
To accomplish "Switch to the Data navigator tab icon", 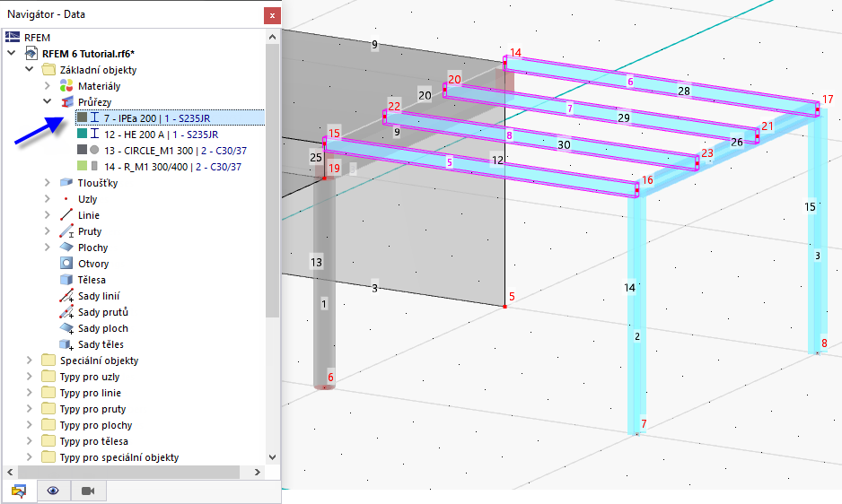I will 19,491.
